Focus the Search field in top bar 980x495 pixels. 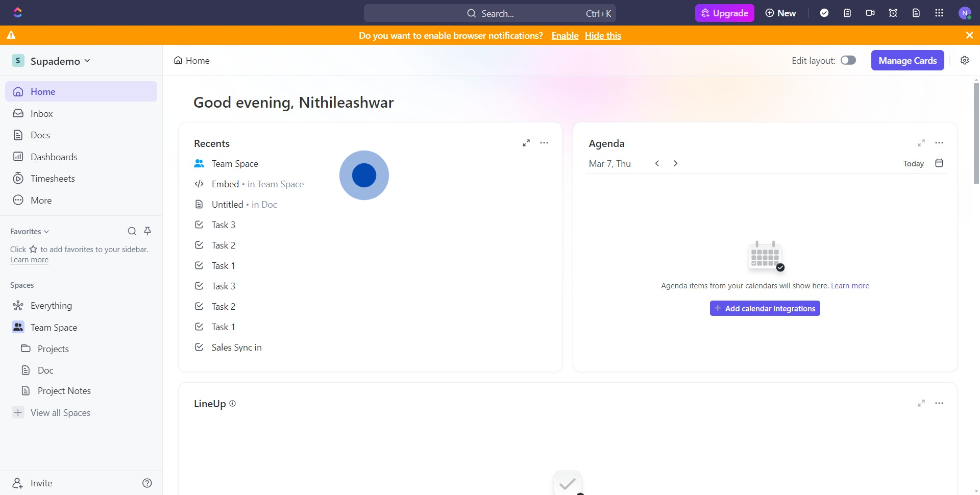489,13
